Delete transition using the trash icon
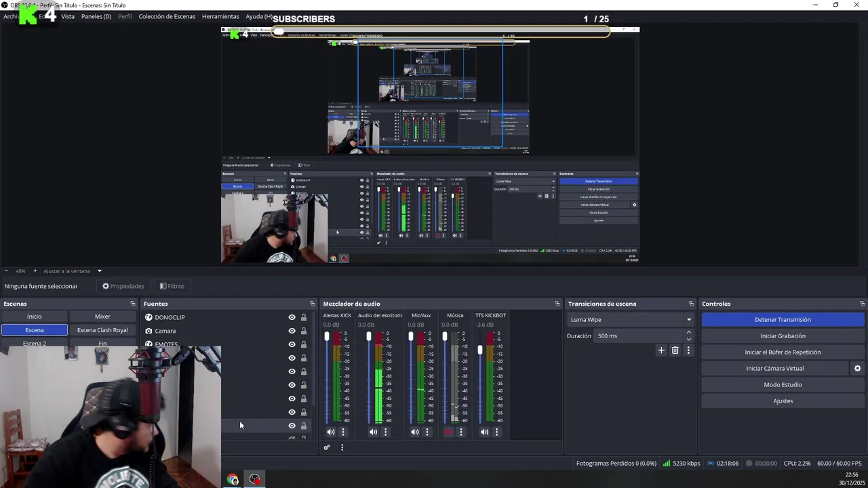This screenshot has width=868, height=488. click(675, 350)
